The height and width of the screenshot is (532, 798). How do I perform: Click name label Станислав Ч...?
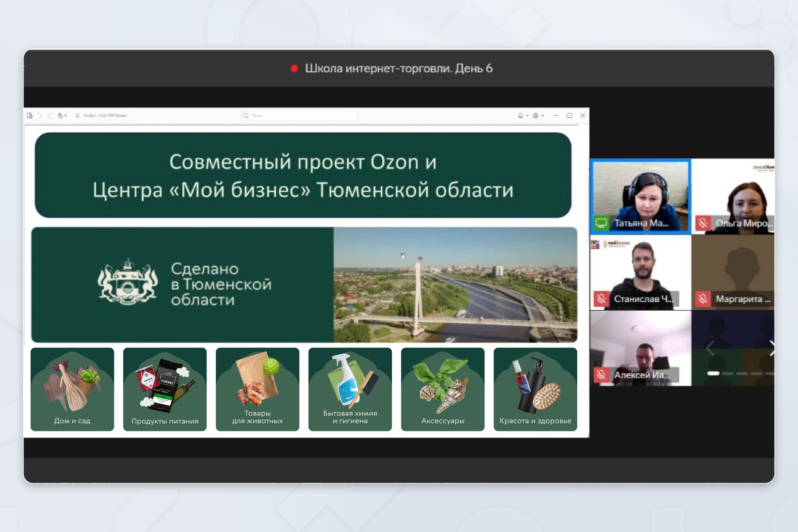(643, 299)
